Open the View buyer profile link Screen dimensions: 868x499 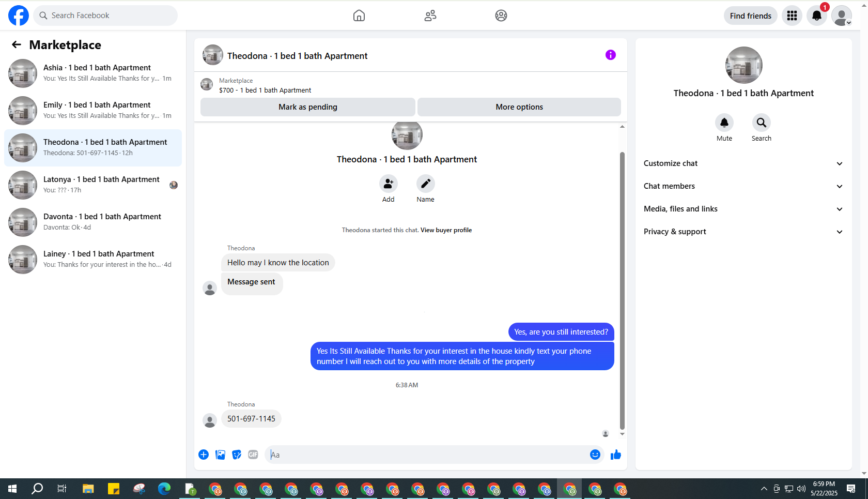coord(446,230)
